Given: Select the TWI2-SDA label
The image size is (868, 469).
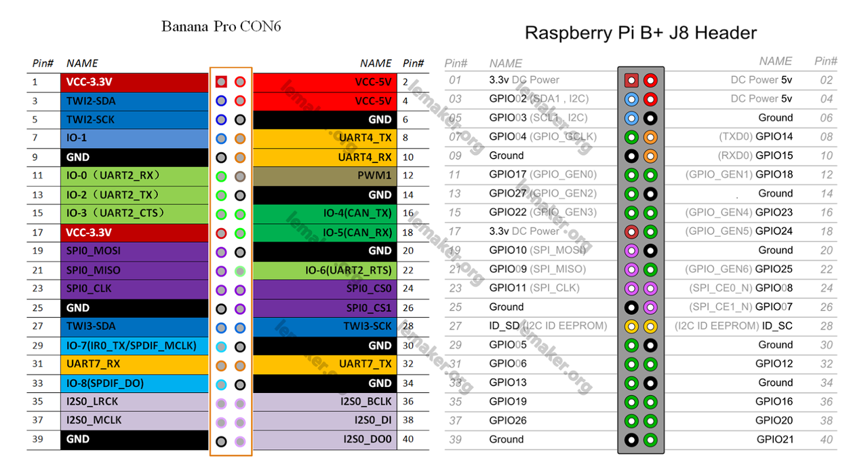Looking at the screenshot, I should 91,100.
